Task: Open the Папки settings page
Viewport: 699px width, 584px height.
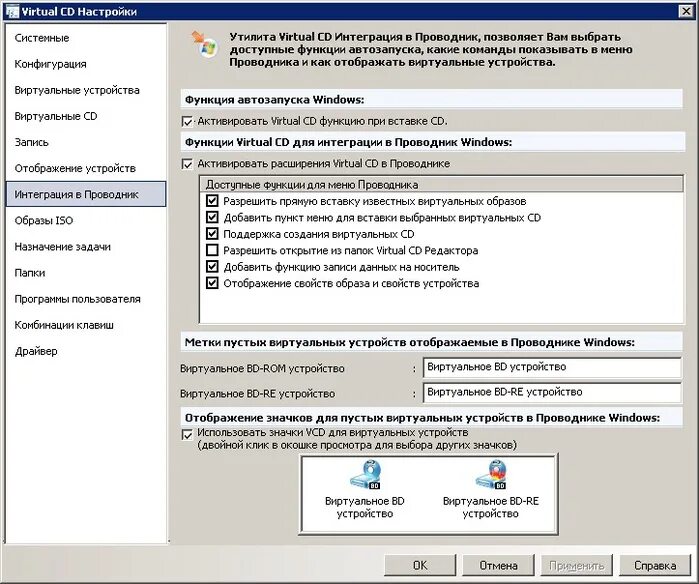Action: click(x=86, y=273)
